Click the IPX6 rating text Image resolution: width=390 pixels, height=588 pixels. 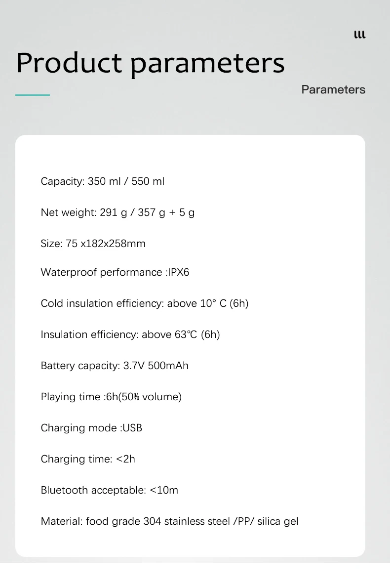[x=178, y=272]
